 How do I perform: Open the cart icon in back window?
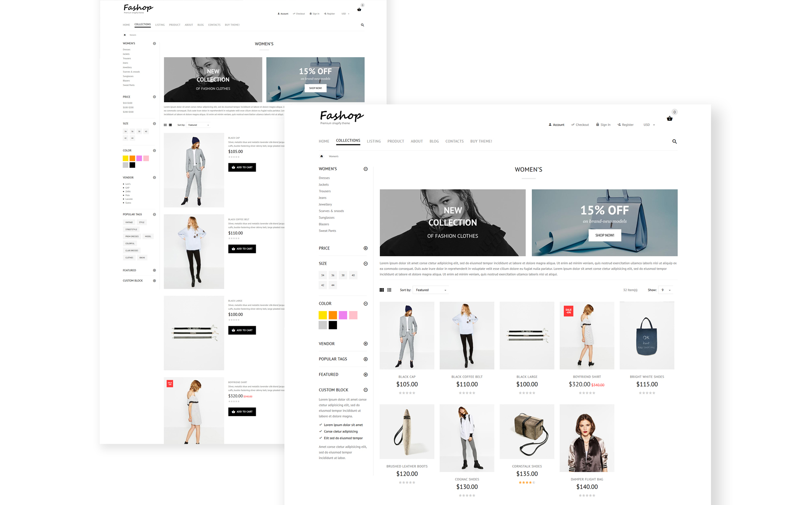(359, 9)
